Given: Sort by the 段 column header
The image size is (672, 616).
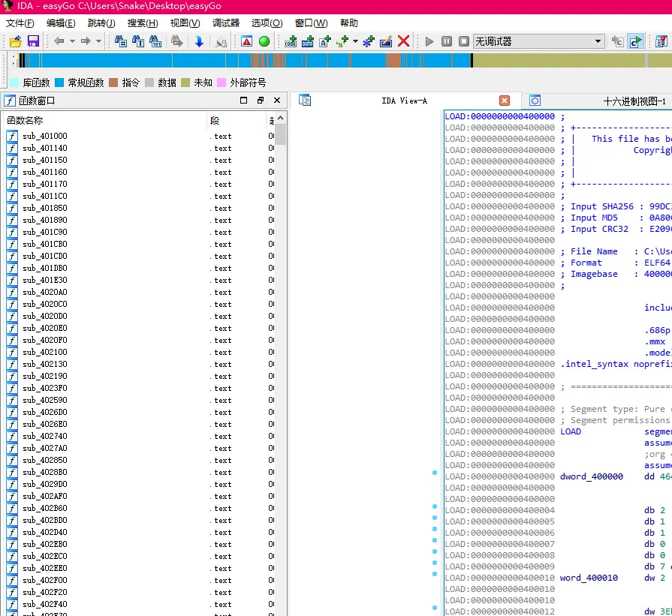Looking at the screenshot, I should coord(237,121).
